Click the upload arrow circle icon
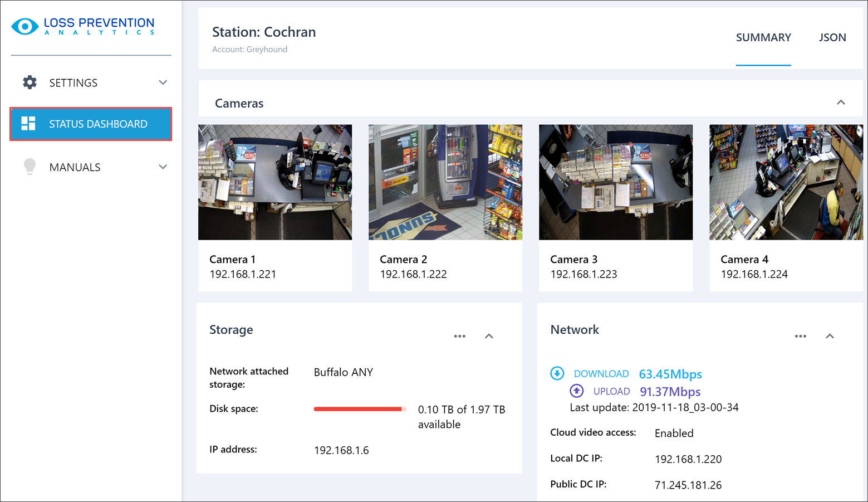Screen dimensions: 868x502 coord(577,391)
